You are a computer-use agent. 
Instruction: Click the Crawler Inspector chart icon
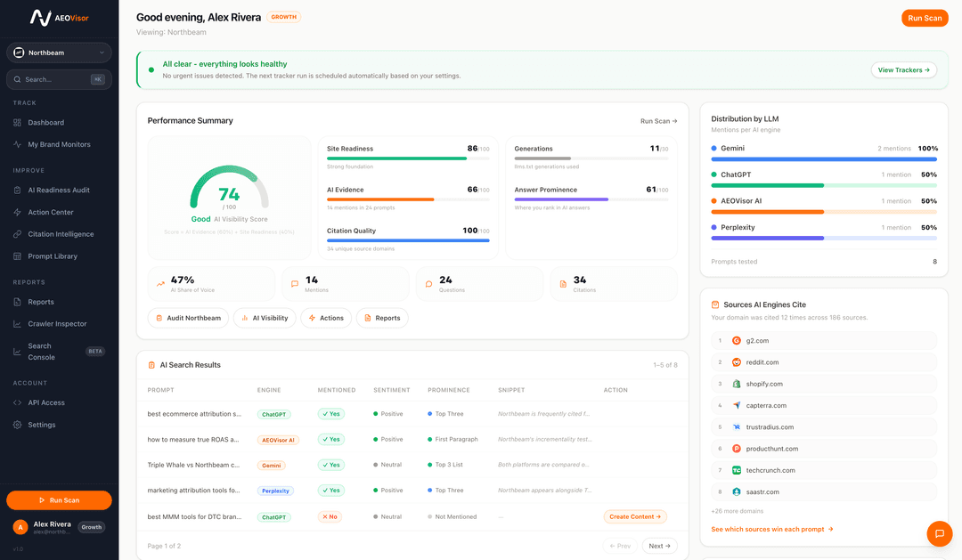click(x=17, y=324)
